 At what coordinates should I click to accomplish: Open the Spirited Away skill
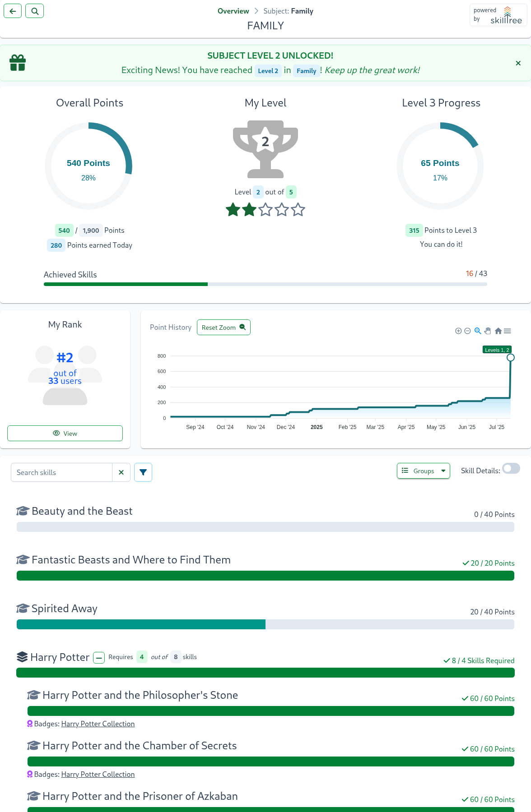[64, 609]
